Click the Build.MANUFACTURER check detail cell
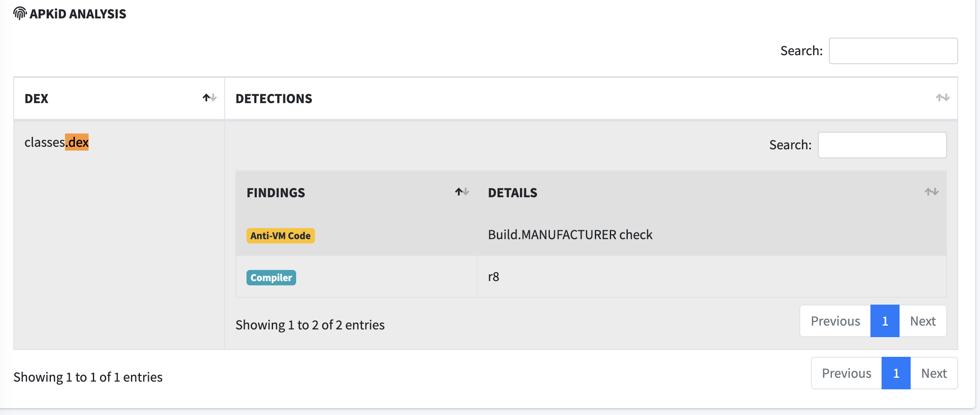 click(712, 235)
